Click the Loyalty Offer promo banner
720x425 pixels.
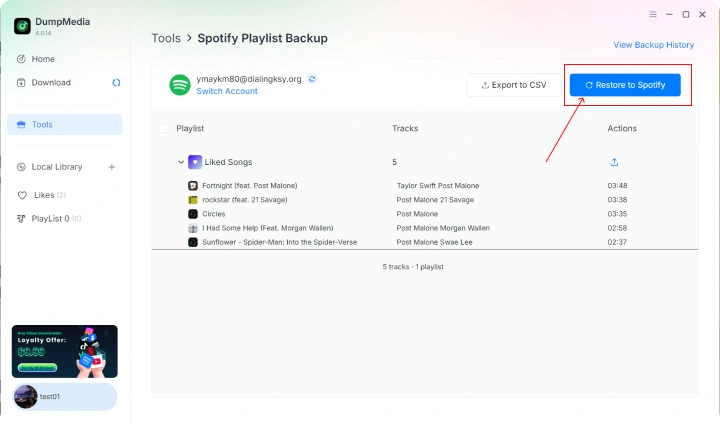pyautogui.click(x=65, y=351)
